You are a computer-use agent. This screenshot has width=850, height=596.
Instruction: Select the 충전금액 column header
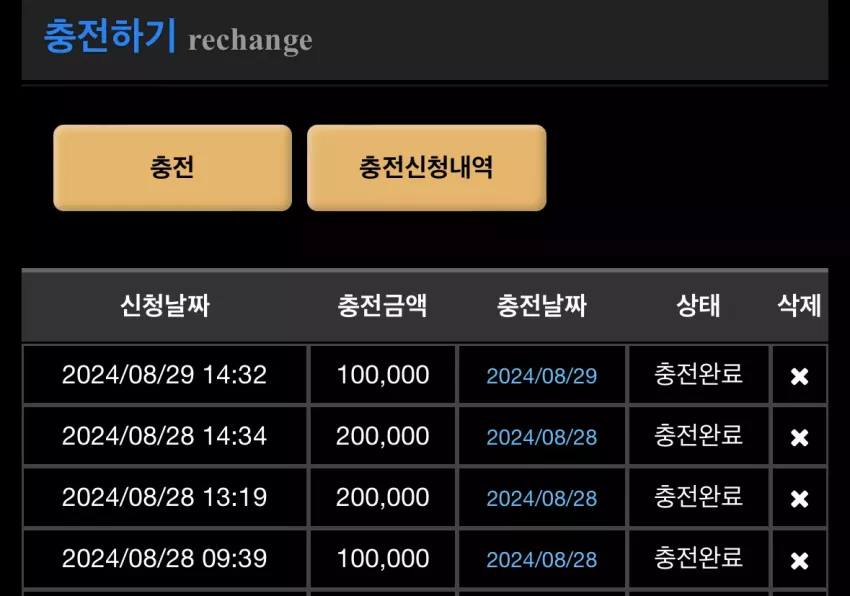coord(382,305)
